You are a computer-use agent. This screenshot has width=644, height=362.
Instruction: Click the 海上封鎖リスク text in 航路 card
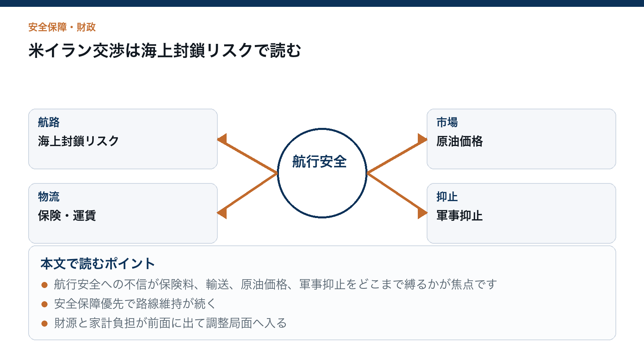coord(78,141)
